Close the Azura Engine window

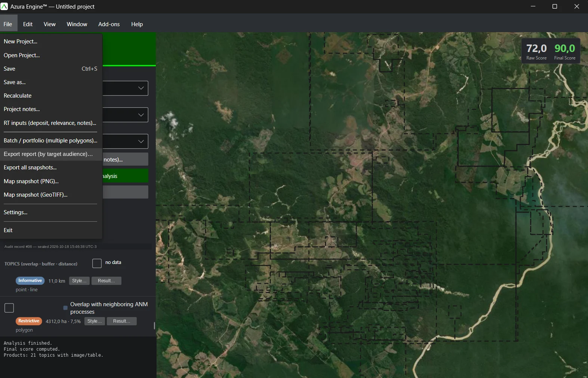577,6
